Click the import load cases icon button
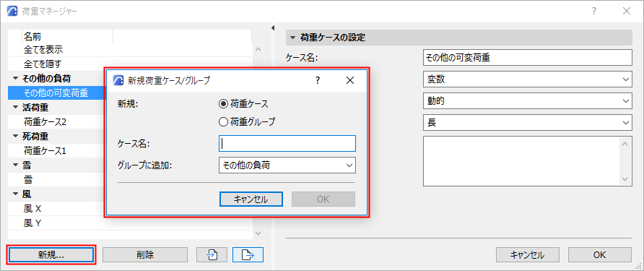This screenshot has width=644, height=271. tap(212, 255)
